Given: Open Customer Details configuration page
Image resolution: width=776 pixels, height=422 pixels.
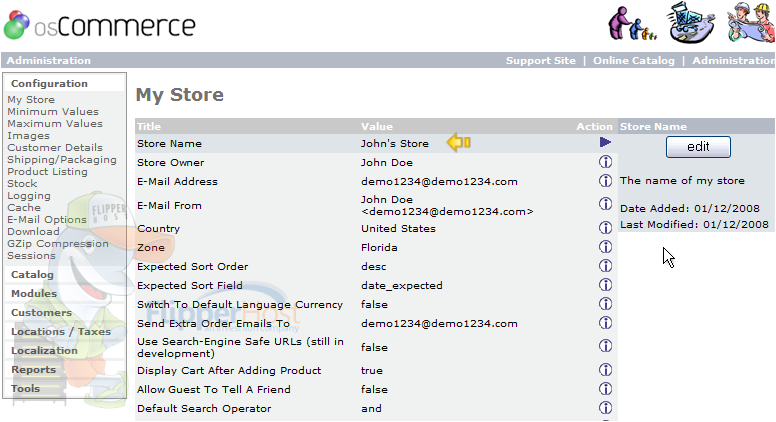Looking at the screenshot, I should (x=54, y=147).
